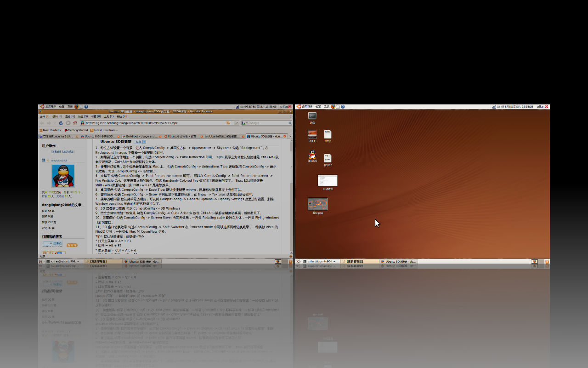Select the 水波效果 thumbnail on the desktop
The width and height of the screenshot is (588, 368).
tap(328, 183)
